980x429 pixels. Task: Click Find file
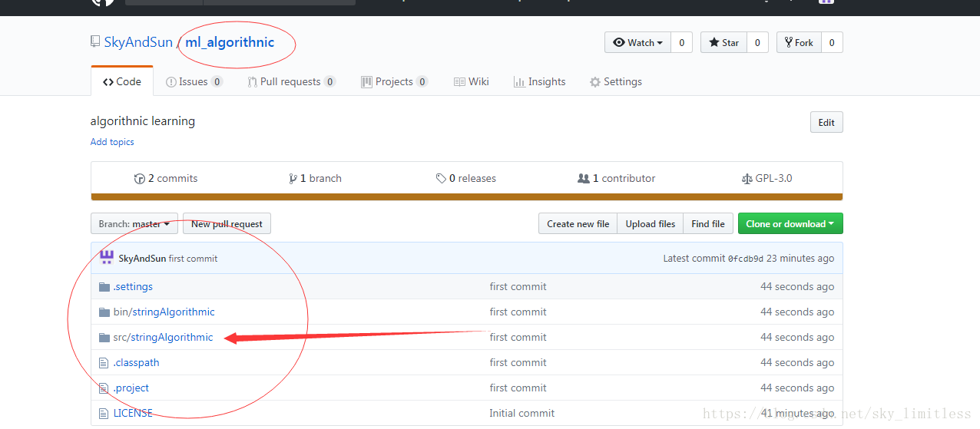tap(707, 224)
